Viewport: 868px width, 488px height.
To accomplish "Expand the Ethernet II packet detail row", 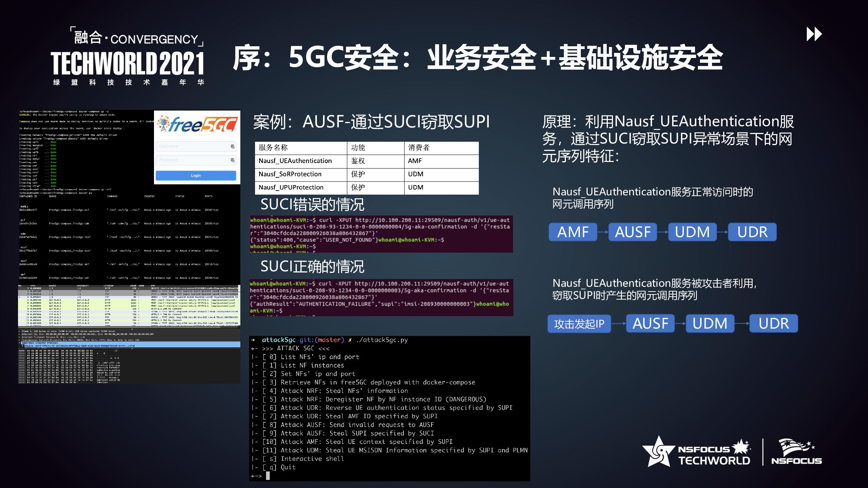I will coord(19,334).
